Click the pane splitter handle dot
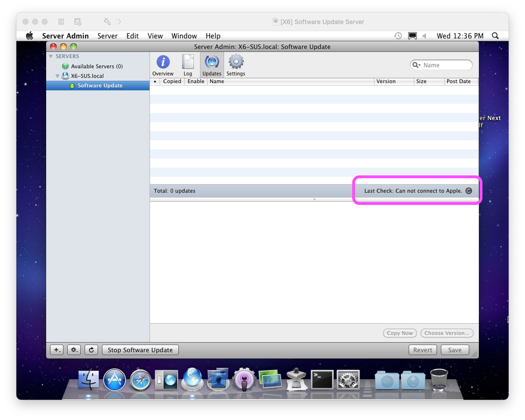The width and height of the screenshot is (525, 420). 314,199
